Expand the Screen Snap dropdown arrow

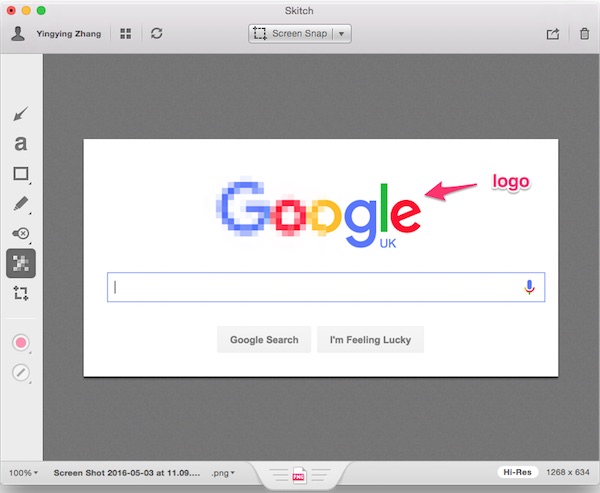(342, 34)
